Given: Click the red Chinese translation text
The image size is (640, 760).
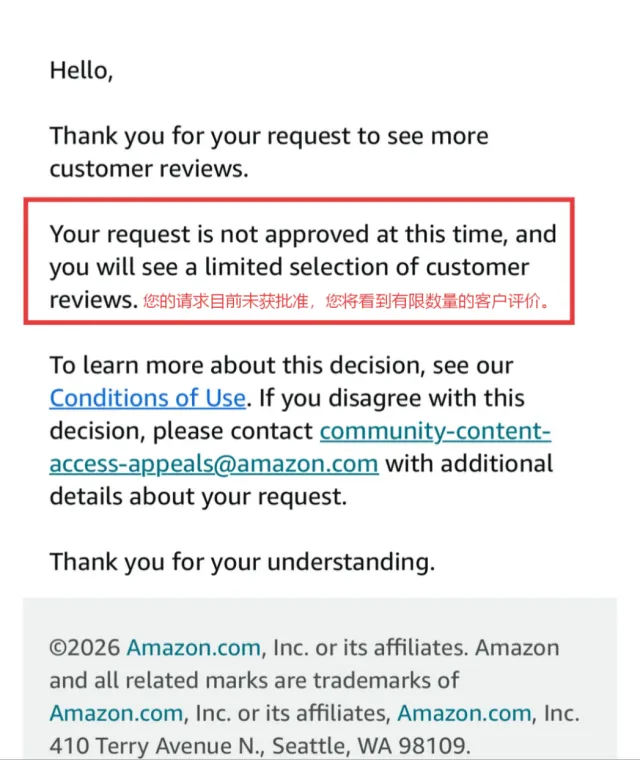Looking at the screenshot, I should 346,300.
